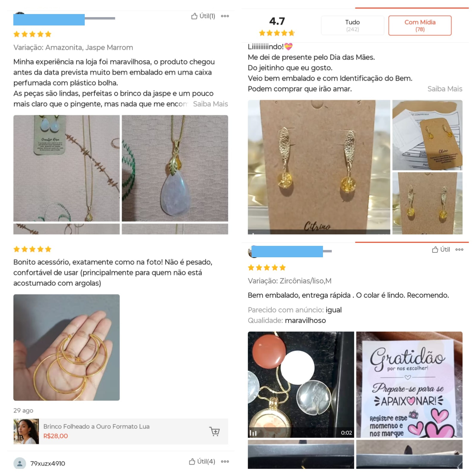
Task: Open large Citrino earrings video thumbnail
Action: 319,167
